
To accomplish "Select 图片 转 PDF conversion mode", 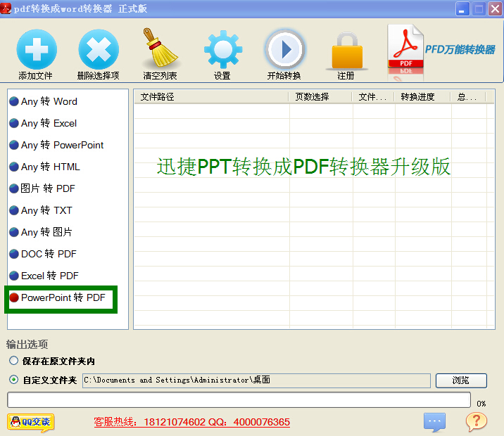I will click(x=42, y=188).
